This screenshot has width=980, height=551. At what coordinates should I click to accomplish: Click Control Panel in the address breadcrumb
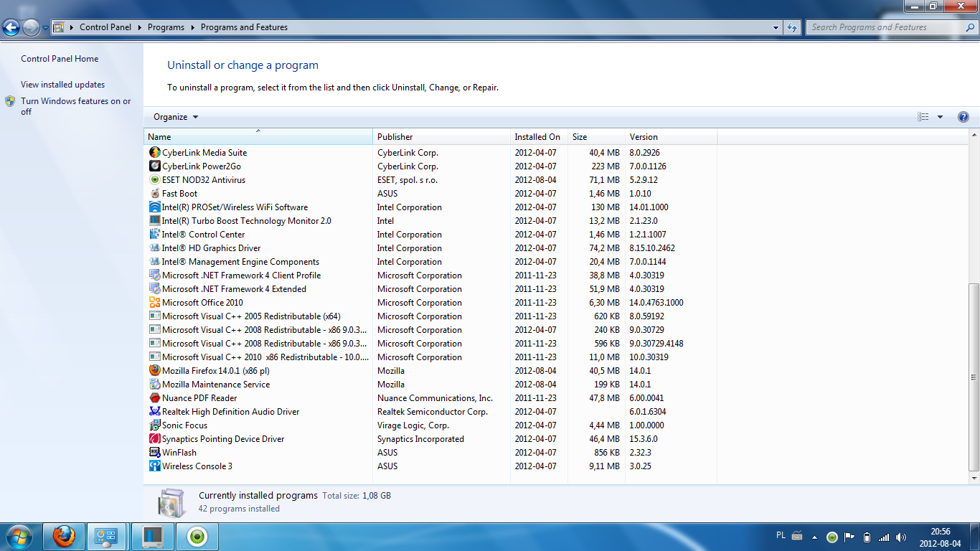pos(105,27)
